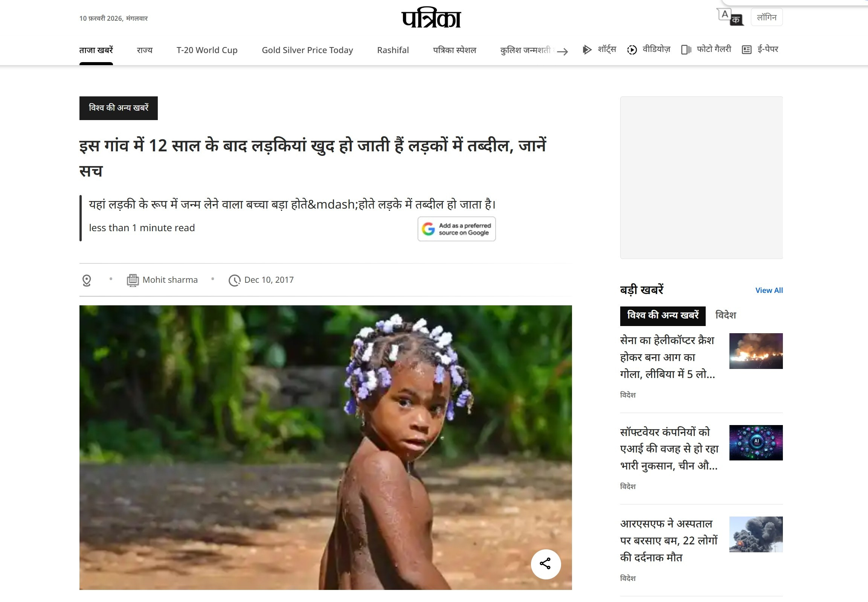Go to Gold Silver Price Today
Image resolution: width=868 pixels, height=602 pixels.
[x=307, y=50]
